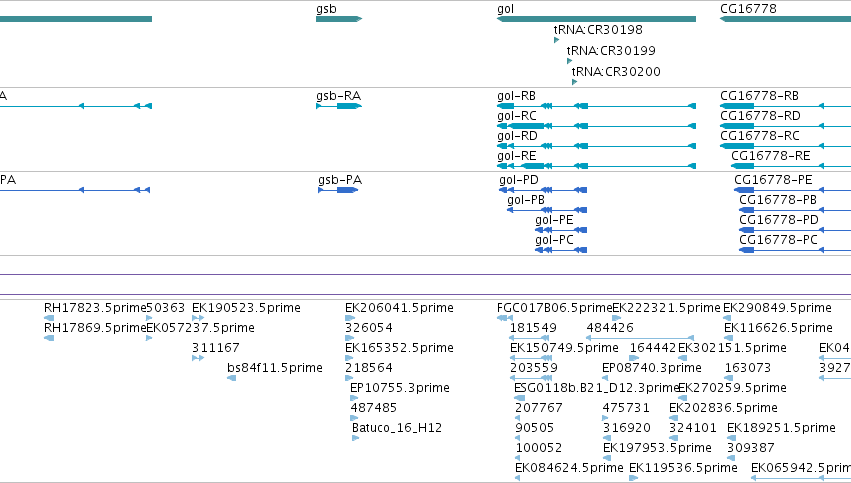Open the gsb-RA transcript label
This screenshot has height=483, width=851.
(x=338, y=96)
